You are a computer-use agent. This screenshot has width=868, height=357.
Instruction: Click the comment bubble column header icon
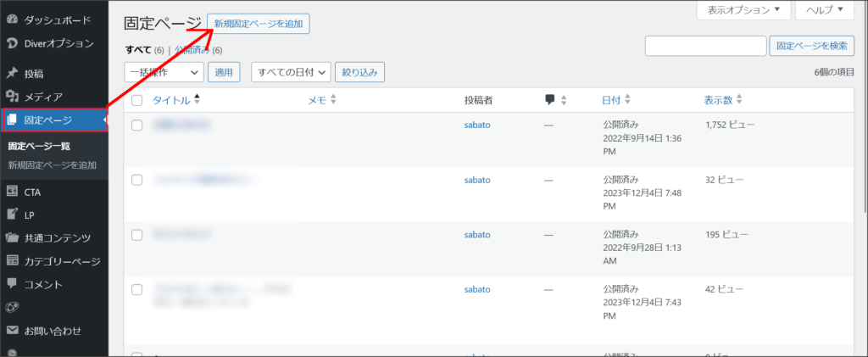549,100
